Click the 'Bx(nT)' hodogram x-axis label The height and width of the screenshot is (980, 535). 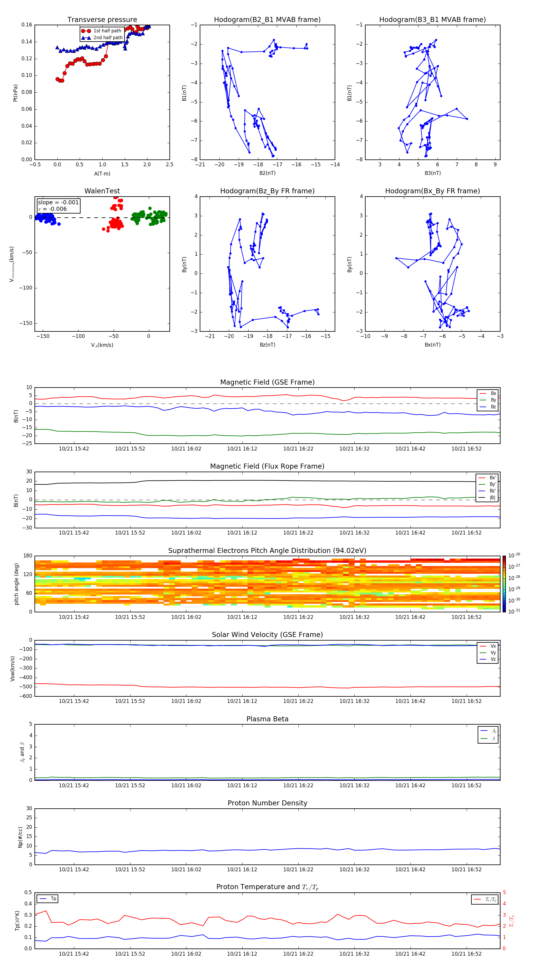[x=432, y=345]
